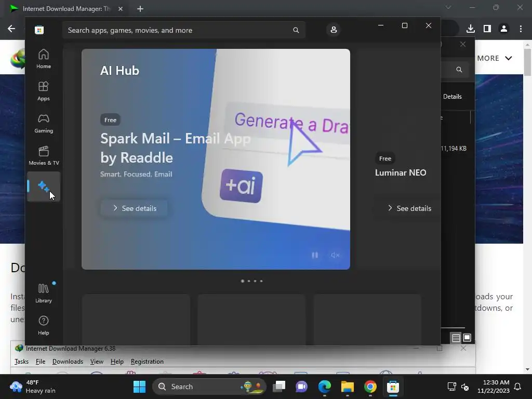Open Downloads menu in IDM window

(68, 362)
